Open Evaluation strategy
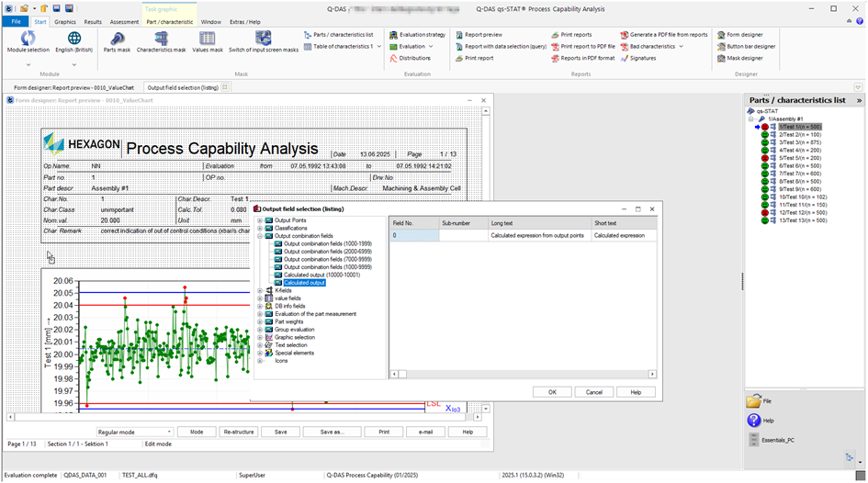 pyautogui.click(x=417, y=34)
